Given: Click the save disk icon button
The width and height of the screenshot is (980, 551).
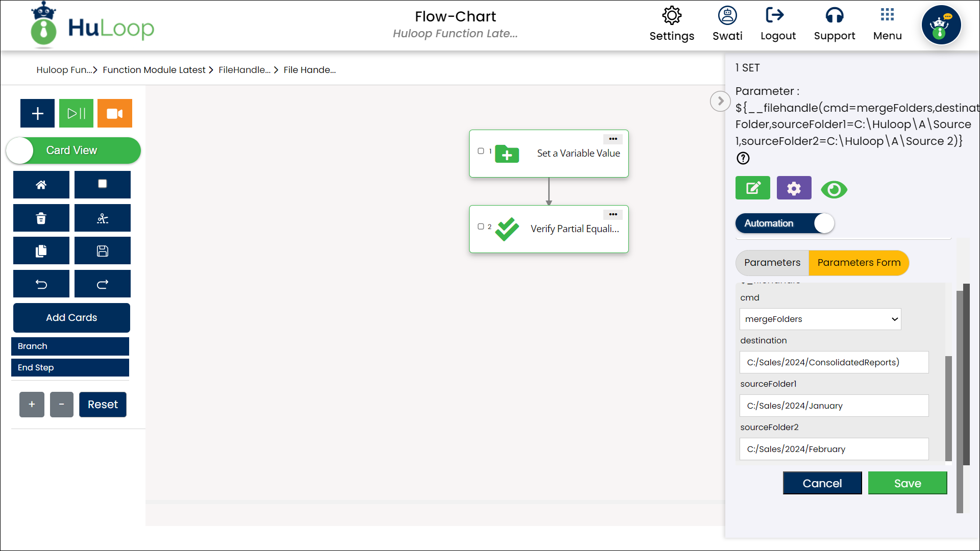Looking at the screenshot, I should [103, 251].
